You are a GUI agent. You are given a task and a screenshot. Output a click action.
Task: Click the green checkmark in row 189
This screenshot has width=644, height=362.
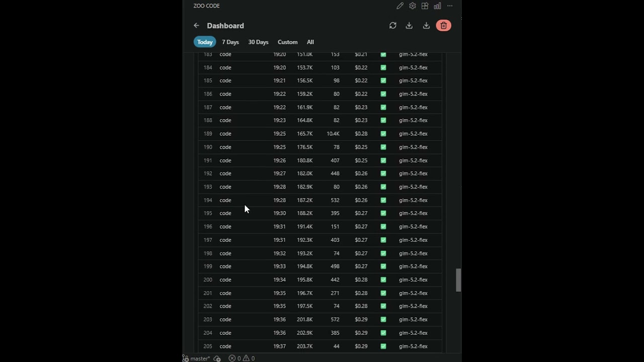[x=383, y=134]
